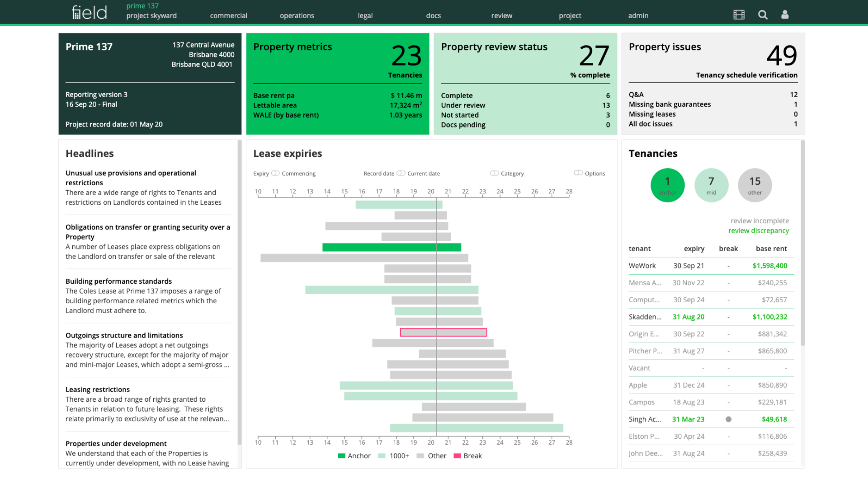
Task: Open the user profile icon
Action: [785, 15]
